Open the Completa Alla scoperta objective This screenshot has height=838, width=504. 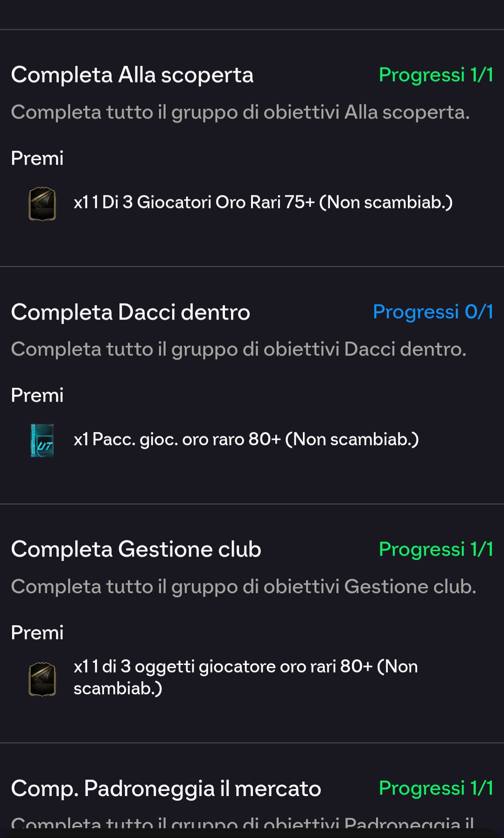pos(132,75)
